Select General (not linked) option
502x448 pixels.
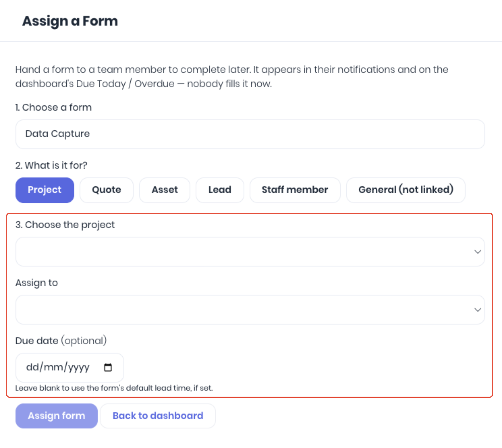click(406, 190)
